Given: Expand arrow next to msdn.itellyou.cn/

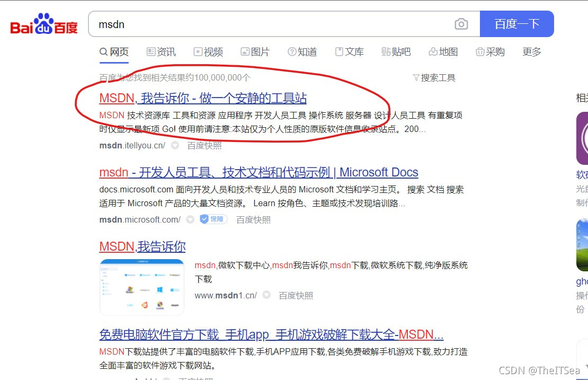Looking at the screenshot, I should coord(175,146).
